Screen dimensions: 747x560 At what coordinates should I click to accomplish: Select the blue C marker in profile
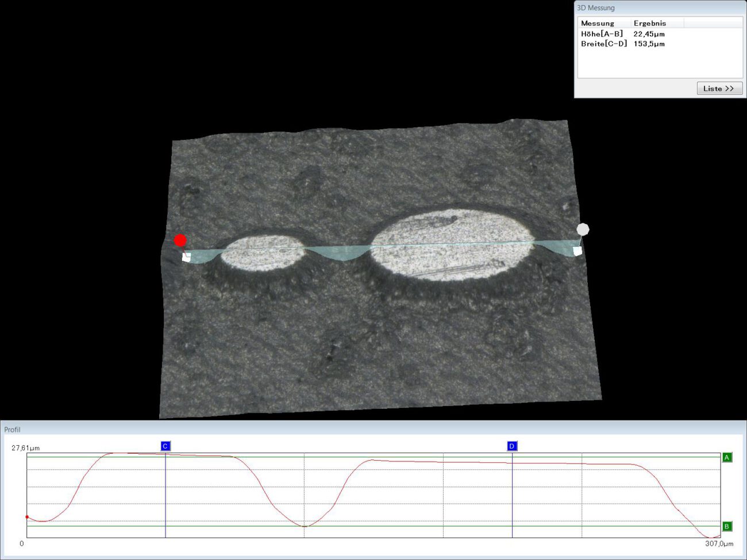tap(165, 446)
